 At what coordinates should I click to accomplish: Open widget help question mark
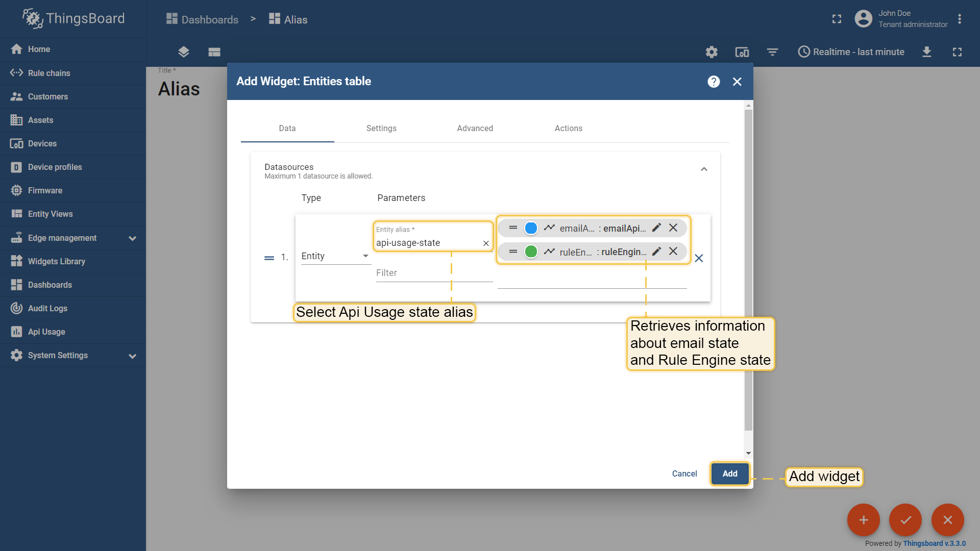pos(714,82)
